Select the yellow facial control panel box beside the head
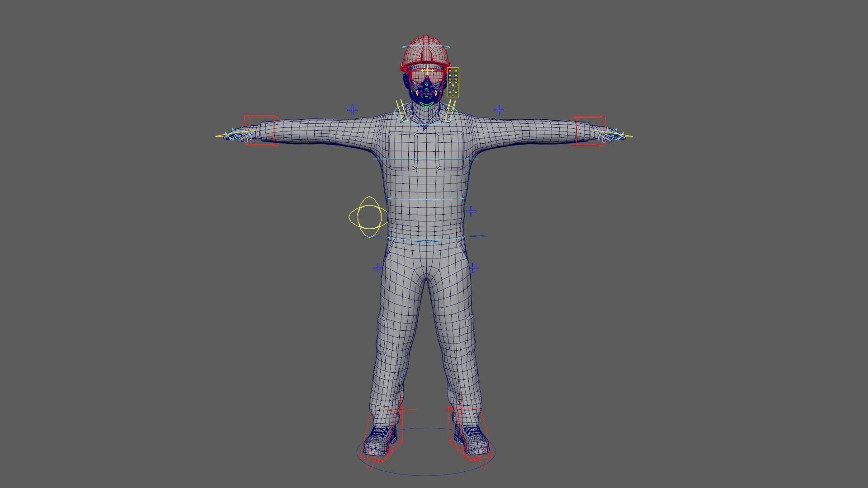868x488 pixels. pyautogui.click(x=453, y=82)
